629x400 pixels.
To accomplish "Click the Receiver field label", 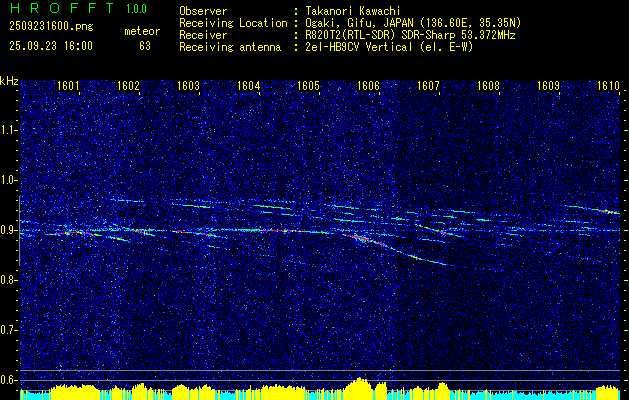I will 203,35.
